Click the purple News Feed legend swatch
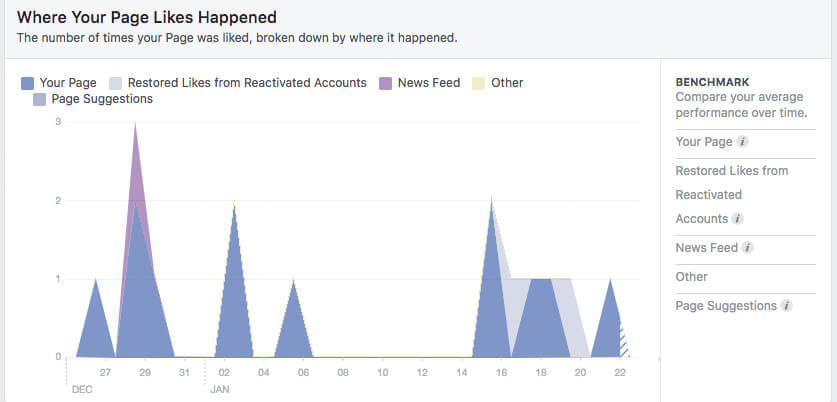837x402 pixels. [x=385, y=83]
